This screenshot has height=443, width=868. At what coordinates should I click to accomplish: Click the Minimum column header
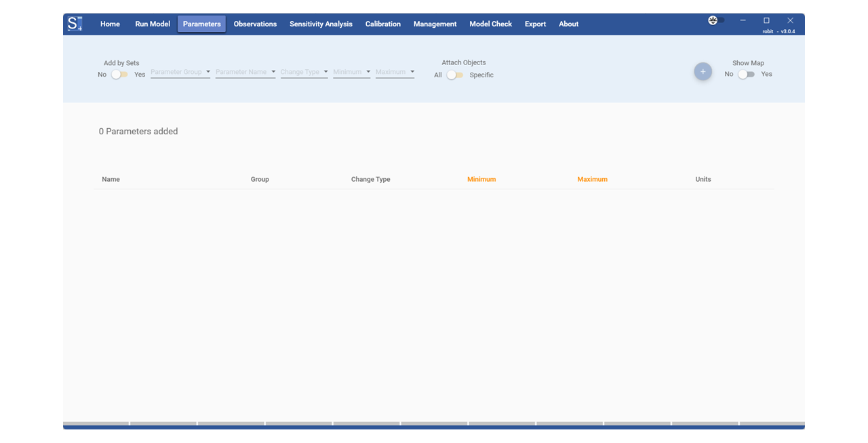(481, 179)
